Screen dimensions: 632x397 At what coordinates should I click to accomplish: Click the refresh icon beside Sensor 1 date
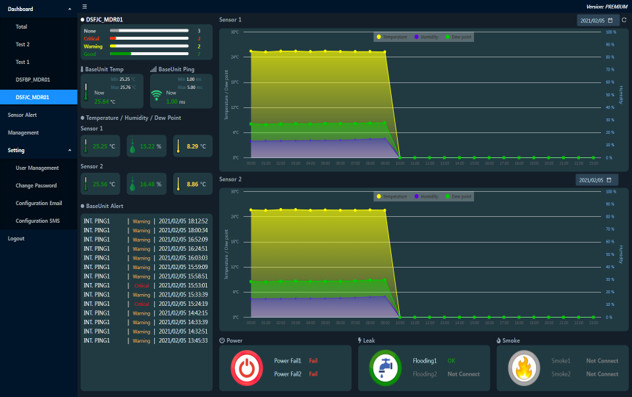(624, 20)
